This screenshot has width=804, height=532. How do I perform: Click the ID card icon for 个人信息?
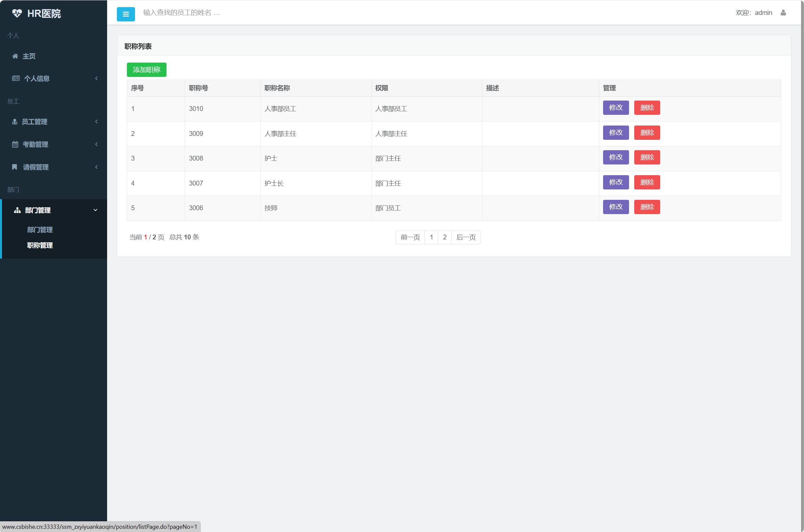[16, 79]
